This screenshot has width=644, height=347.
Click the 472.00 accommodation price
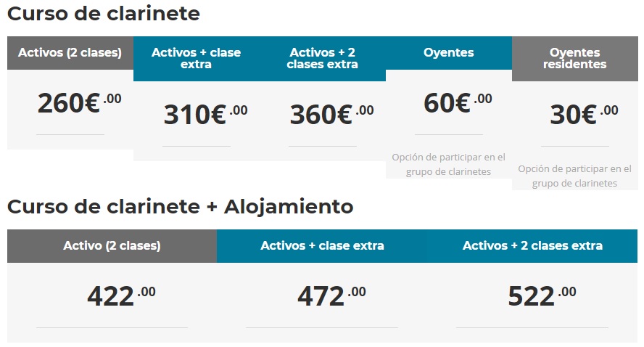pyautogui.click(x=331, y=295)
